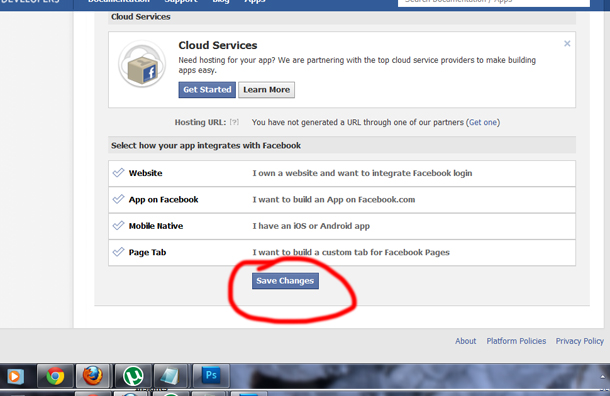This screenshot has height=396, width=610.
Task: Launch the media player from the taskbar
Action: click(x=16, y=376)
